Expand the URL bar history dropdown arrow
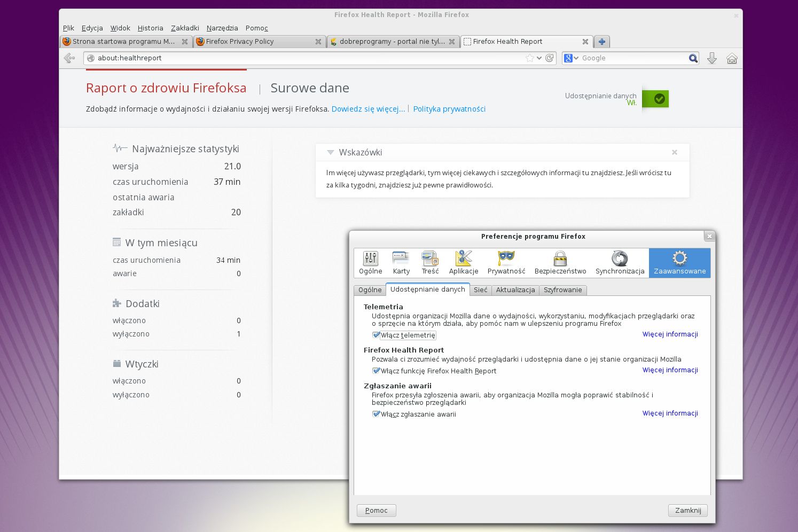Image resolution: width=798 pixels, height=532 pixels. coord(539,58)
